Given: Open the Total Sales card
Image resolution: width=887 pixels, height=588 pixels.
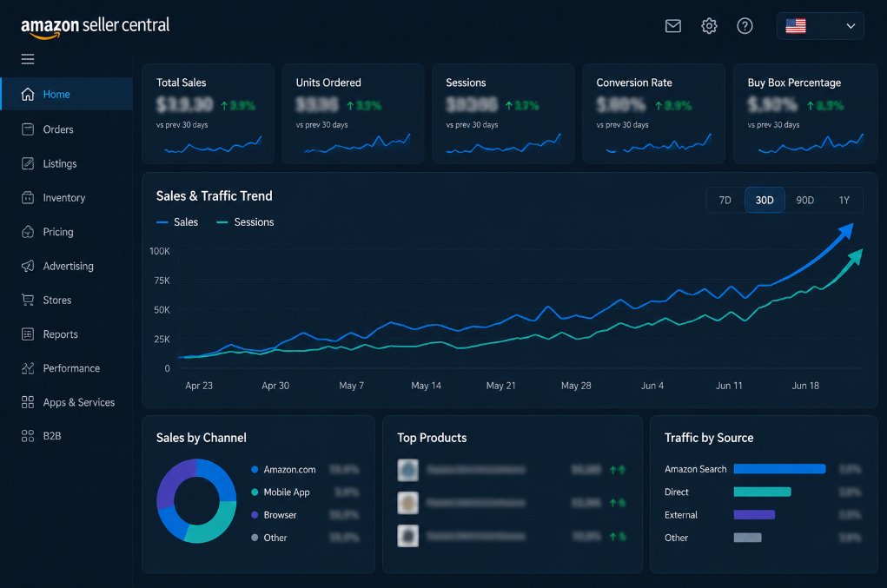Looking at the screenshot, I should point(208,114).
